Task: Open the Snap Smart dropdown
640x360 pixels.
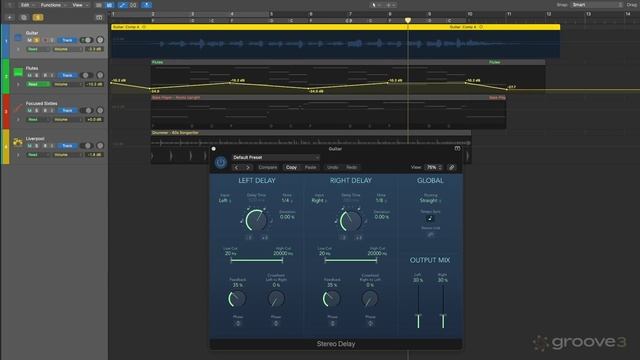Action: click(x=597, y=5)
